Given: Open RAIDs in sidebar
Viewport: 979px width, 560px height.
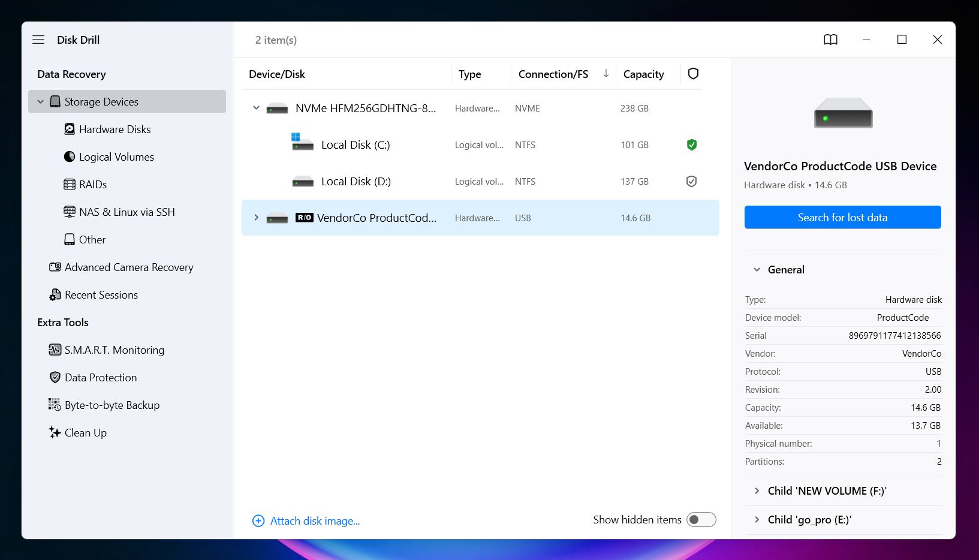Looking at the screenshot, I should [x=93, y=184].
